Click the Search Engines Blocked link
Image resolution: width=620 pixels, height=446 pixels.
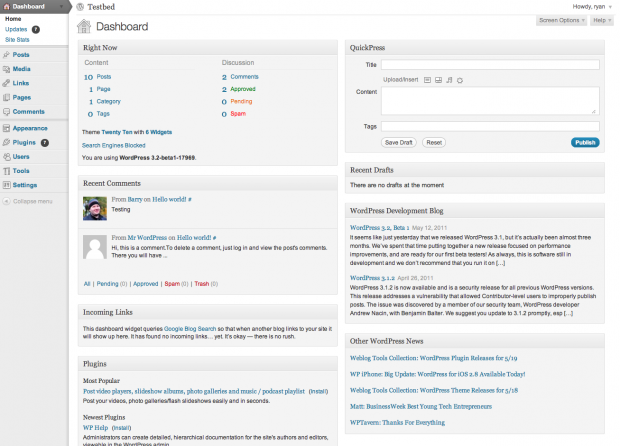coord(113,146)
